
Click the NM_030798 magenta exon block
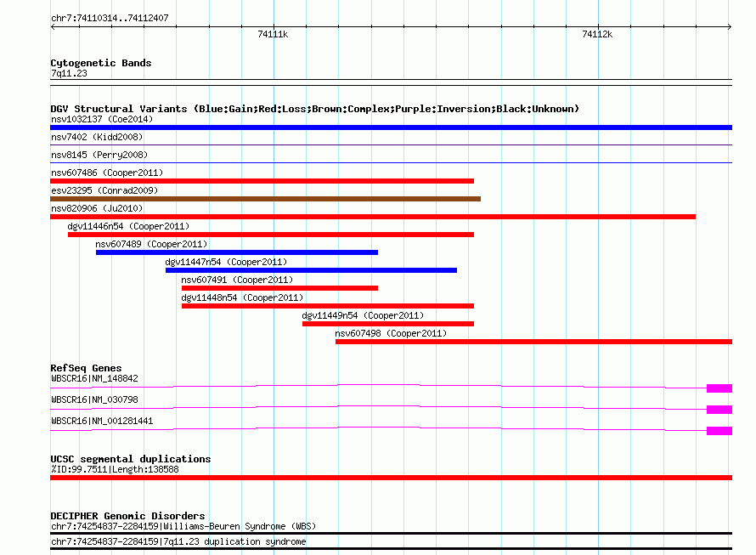point(719,410)
